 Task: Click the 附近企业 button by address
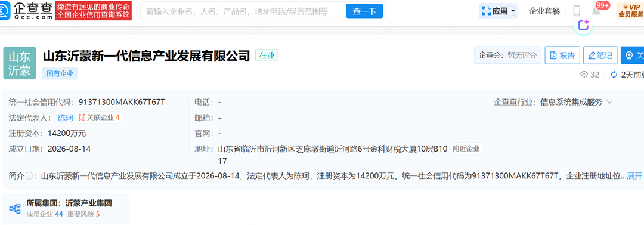pos(466,149)
